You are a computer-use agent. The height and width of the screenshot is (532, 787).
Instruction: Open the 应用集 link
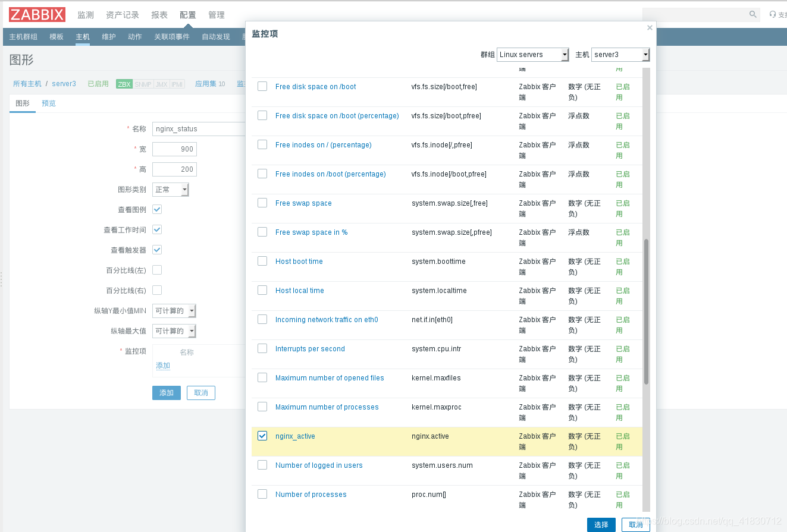205,84
